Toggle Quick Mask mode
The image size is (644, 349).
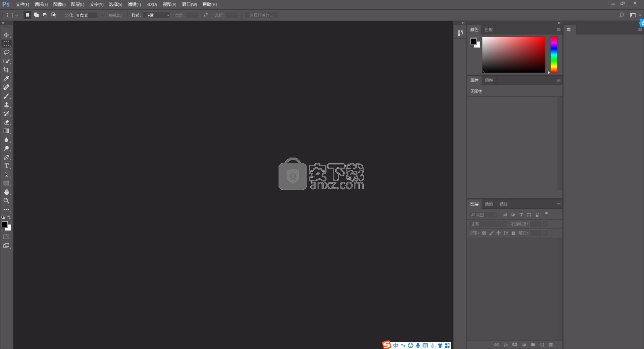[x=6, y=237]
